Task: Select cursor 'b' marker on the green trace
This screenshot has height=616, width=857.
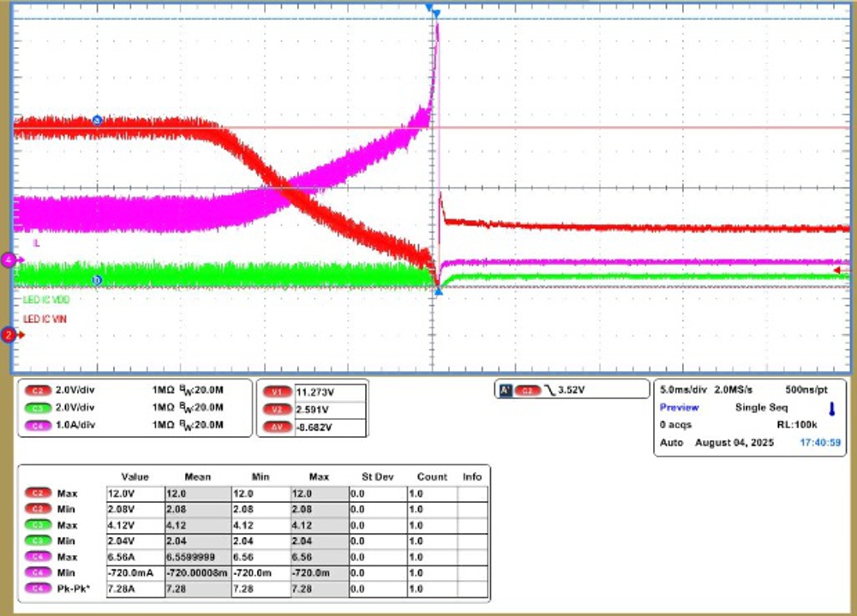Action: click(97, 279)
